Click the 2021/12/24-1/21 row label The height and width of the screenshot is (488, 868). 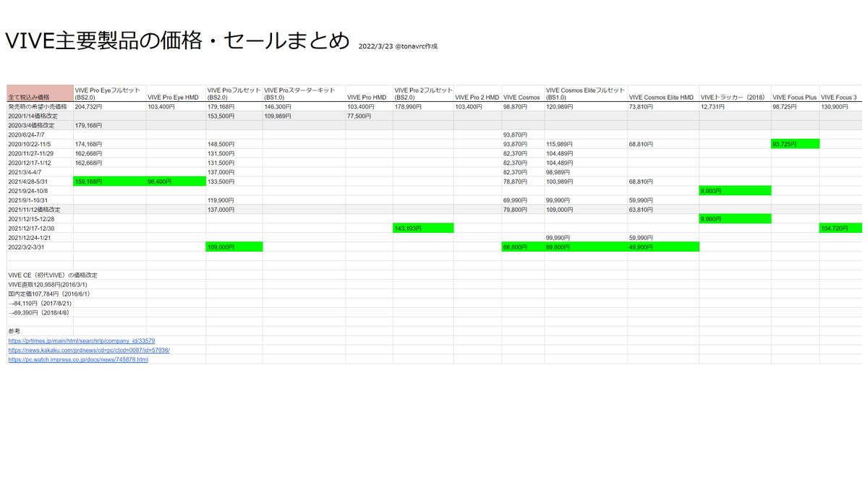pos(41,238)
